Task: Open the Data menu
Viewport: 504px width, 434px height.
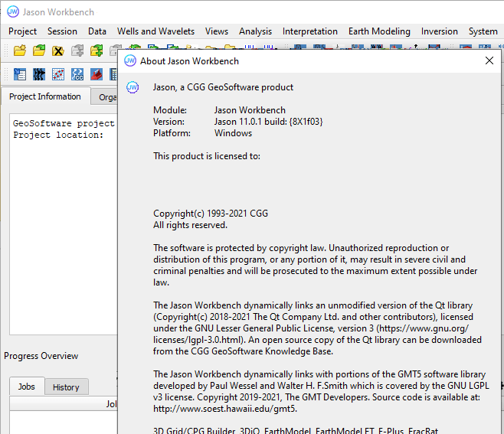Action: [97, 31]
